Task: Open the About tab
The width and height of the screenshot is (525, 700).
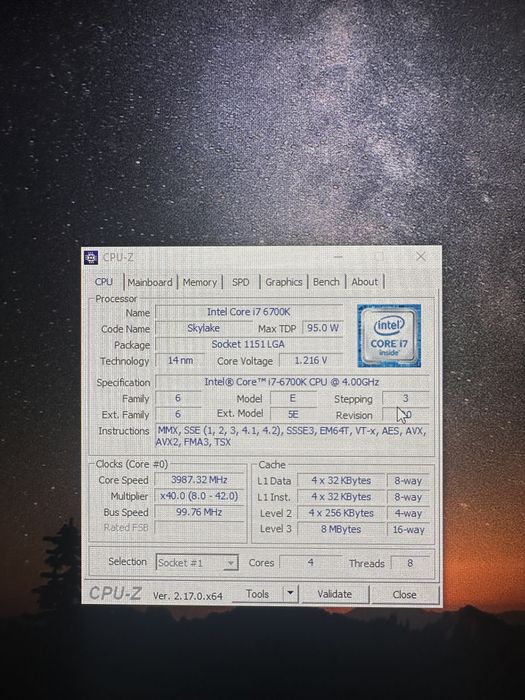Action: coord(365,282)
